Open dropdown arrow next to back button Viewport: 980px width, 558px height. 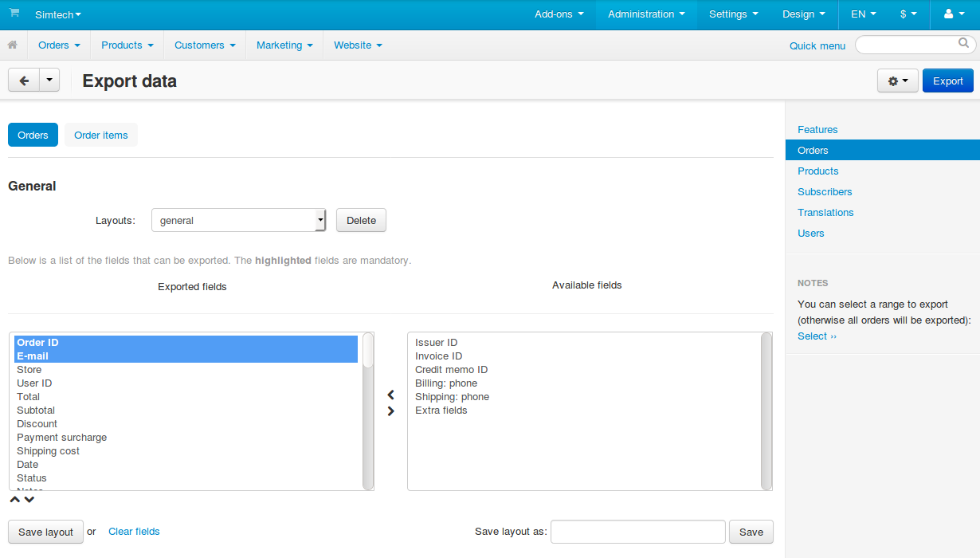click(49, 81)
